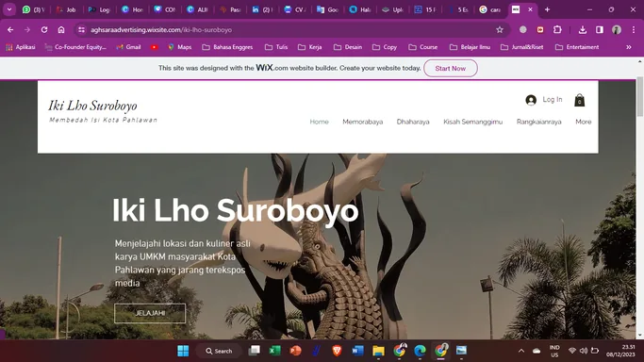Open Chrome downloads
The width and height of the screenshot is (644, 362).
(x=583, y=29)
